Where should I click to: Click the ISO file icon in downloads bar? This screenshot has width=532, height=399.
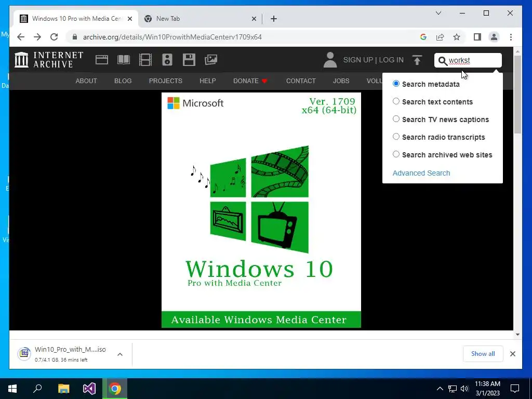click(24, 354)
